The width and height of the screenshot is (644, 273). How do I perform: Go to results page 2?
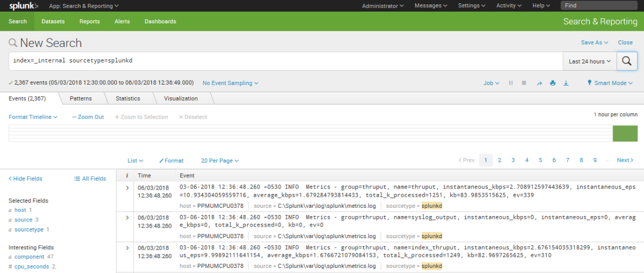tap(499, 160)
